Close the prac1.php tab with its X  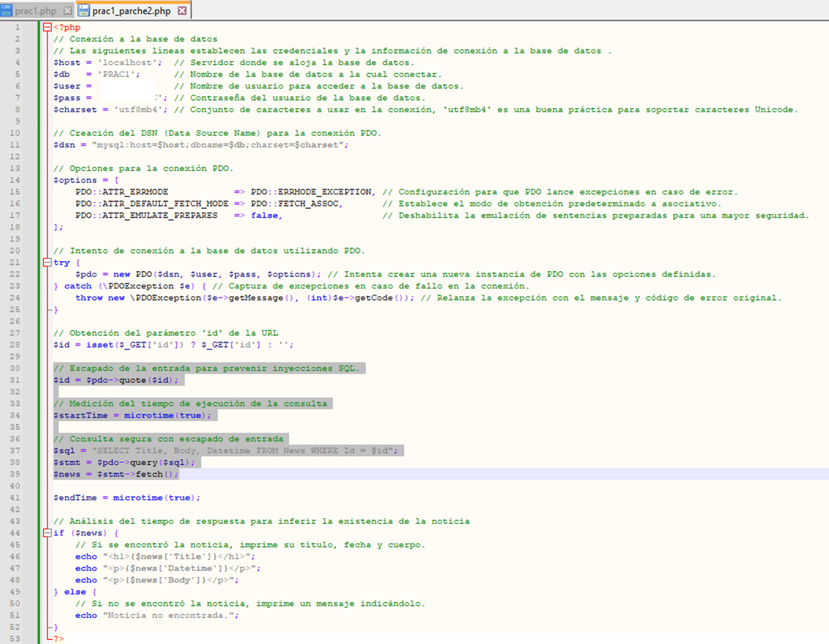(x=68, y=11)
